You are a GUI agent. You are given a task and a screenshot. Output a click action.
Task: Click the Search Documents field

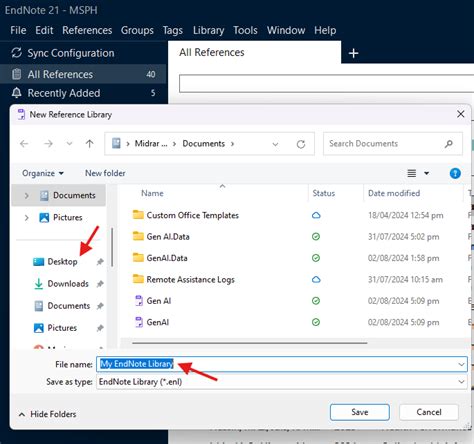[x=393, y=144]
